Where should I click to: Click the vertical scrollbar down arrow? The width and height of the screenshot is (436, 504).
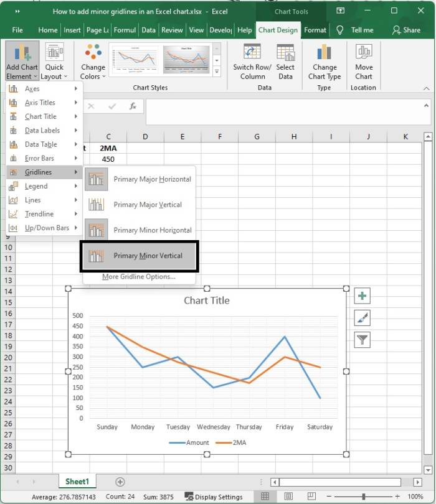[x=428, y=470]
